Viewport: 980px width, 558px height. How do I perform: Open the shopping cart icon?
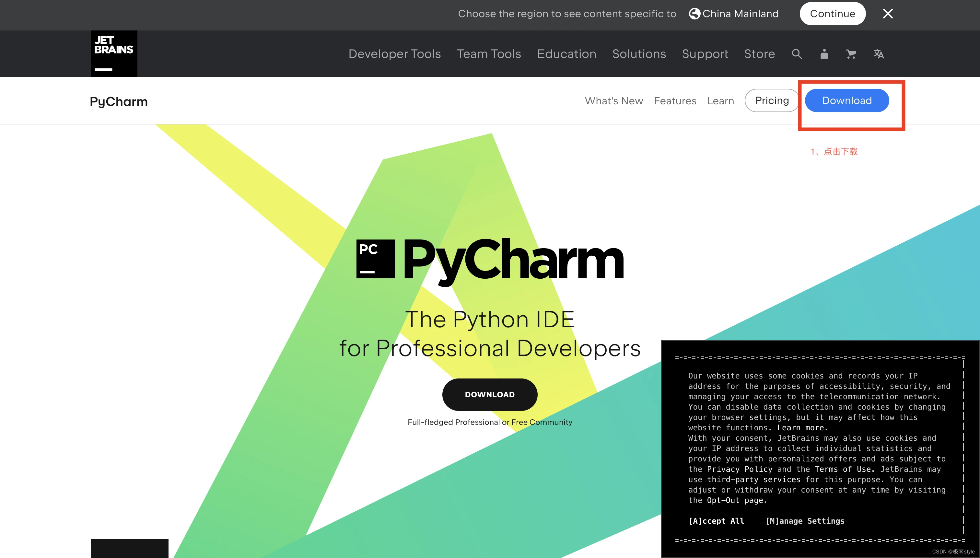[851, 54]
